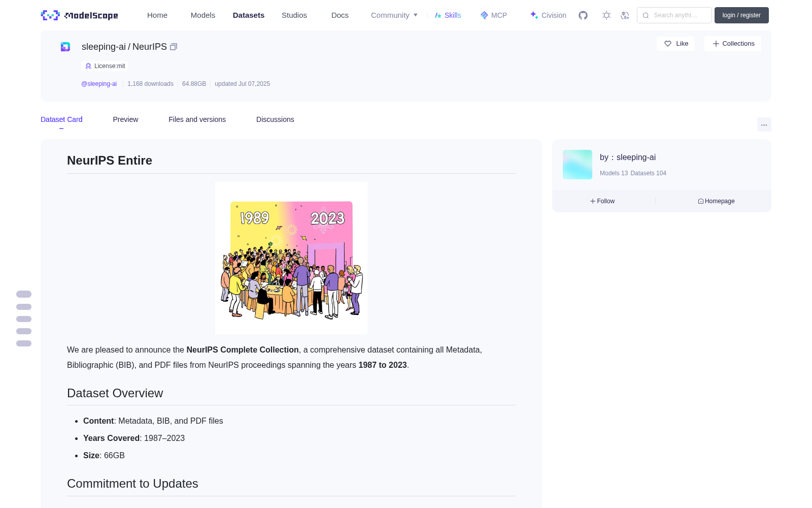Open the MCP diamond icon link

(x=493, y=15)
